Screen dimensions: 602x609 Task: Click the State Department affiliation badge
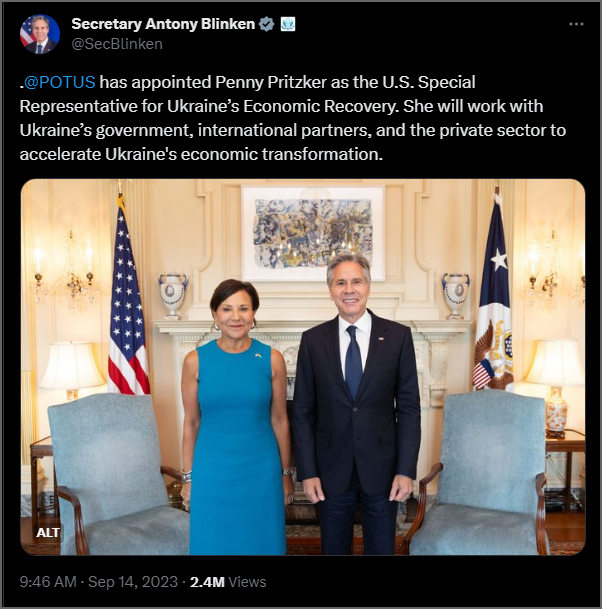287,24
